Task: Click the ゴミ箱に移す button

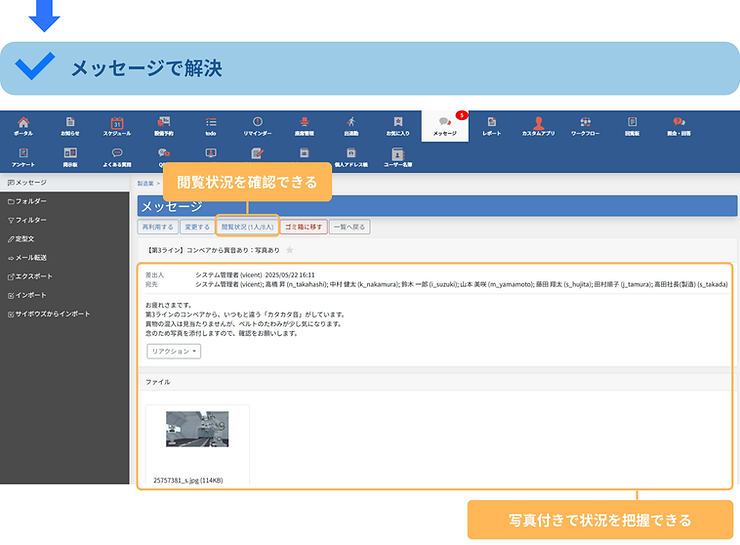Action: 303,227
